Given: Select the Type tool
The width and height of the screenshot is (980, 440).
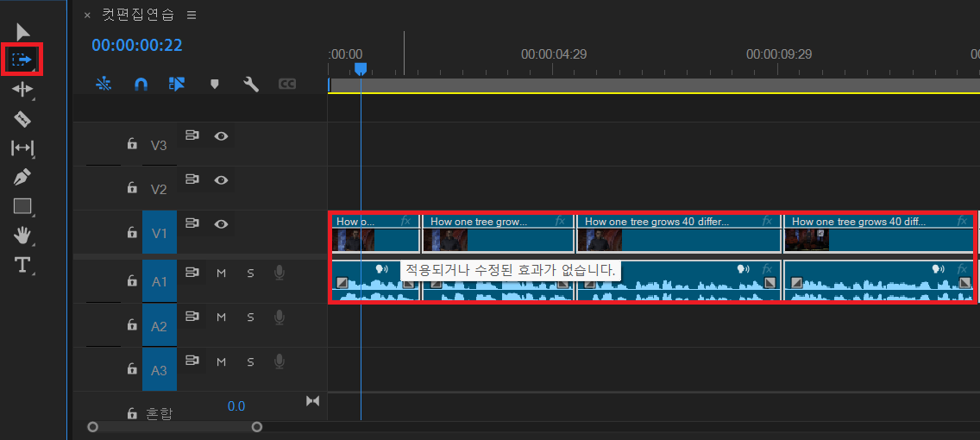Looking at the screenshot, I should 22,265.
